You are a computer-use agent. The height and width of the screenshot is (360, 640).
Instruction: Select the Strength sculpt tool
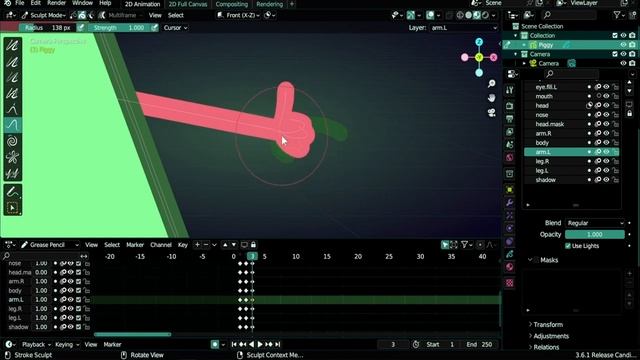(x=13, y=77)
